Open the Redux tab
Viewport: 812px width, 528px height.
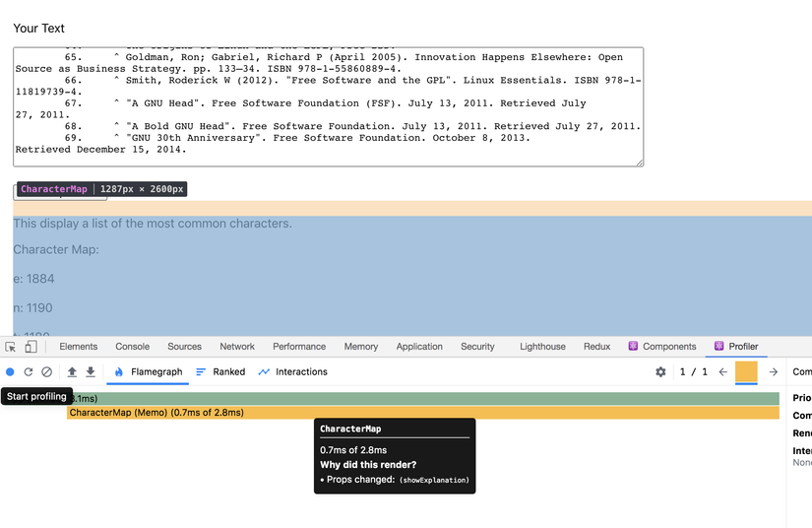tap(597, 347)
